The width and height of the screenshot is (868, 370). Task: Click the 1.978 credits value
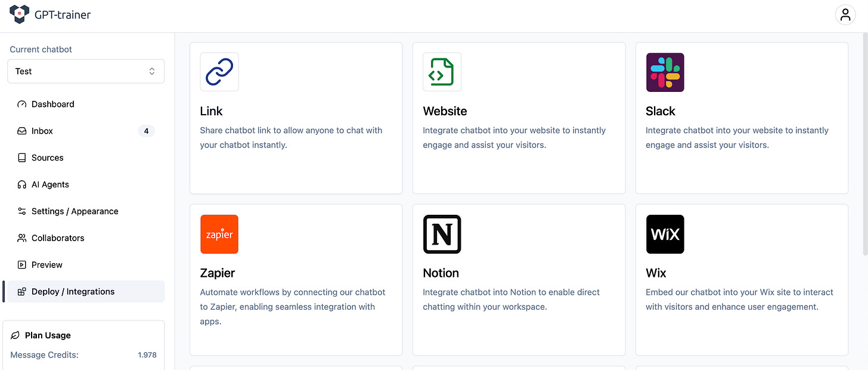point(147,355)
